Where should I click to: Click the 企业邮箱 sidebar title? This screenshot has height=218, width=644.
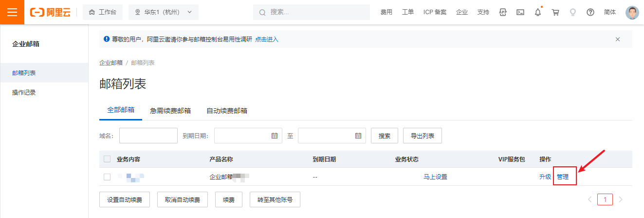25,44
